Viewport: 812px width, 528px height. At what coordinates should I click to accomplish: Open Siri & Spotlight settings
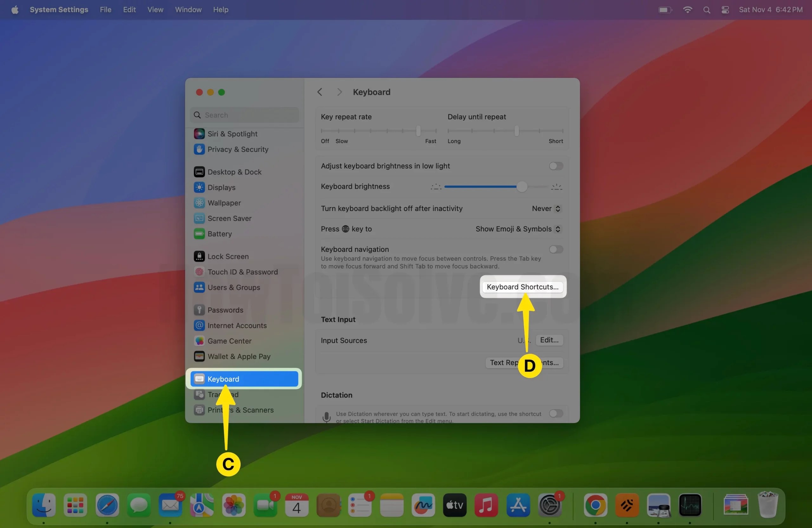pos(233,134)
